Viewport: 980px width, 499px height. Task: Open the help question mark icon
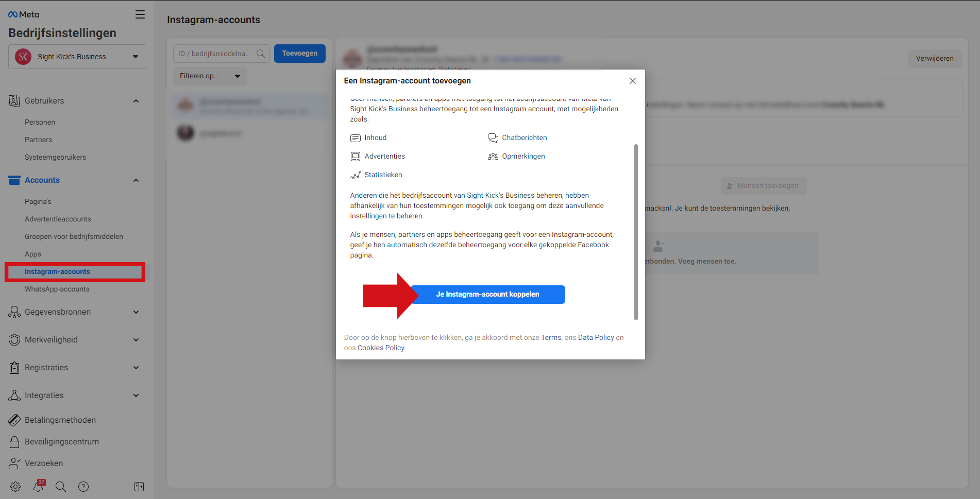(x=83, y=487)
